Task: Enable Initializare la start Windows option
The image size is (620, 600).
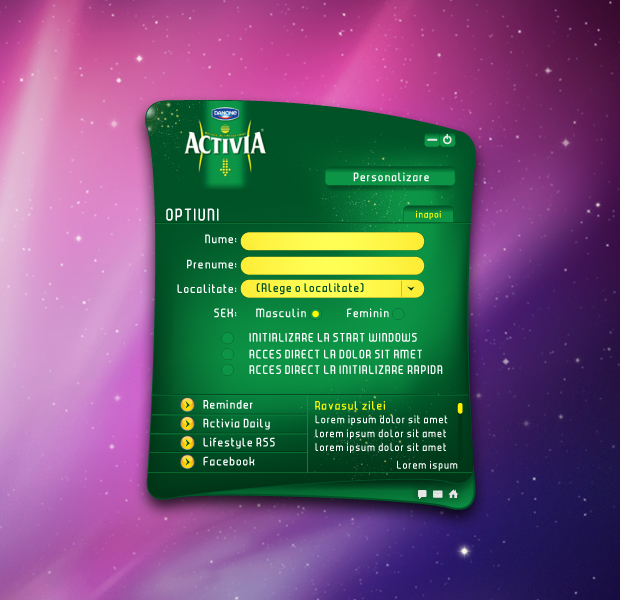Action: click(x=228, y=338)
